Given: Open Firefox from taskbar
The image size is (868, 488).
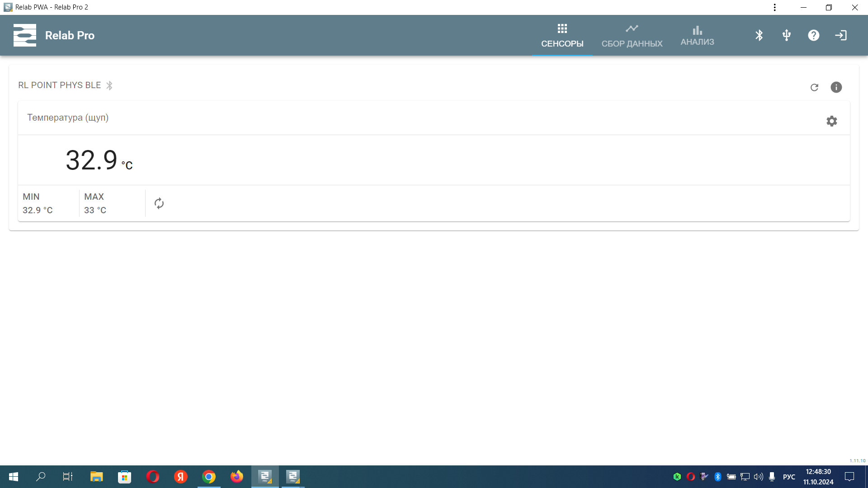Looking at the screenshot, I should click(x=237, y=477).
